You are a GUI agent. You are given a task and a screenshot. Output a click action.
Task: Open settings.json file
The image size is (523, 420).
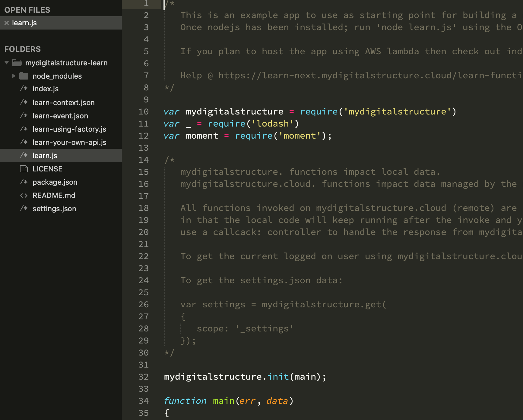click(x=54, y=208)
